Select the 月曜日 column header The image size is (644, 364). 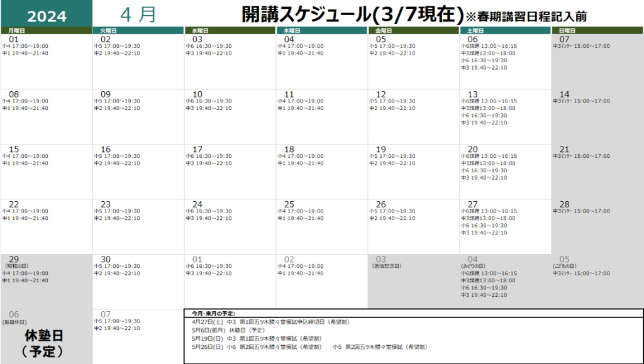point(46,30)
